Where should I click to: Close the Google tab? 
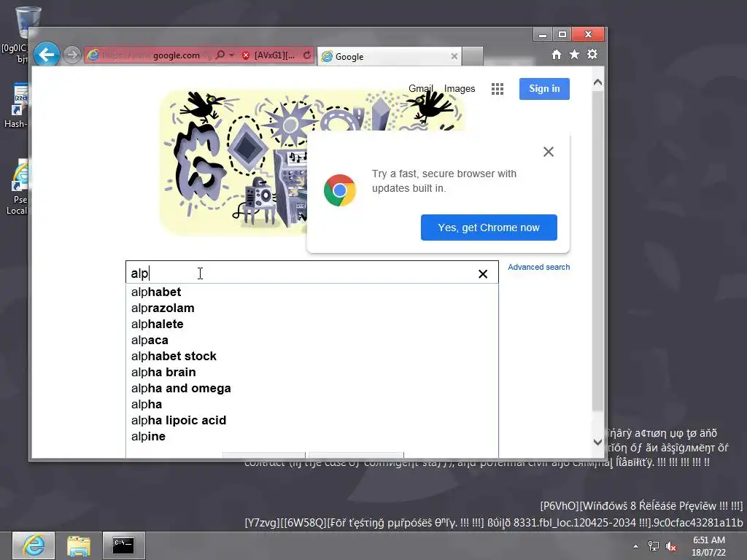[x=454, y=56]
